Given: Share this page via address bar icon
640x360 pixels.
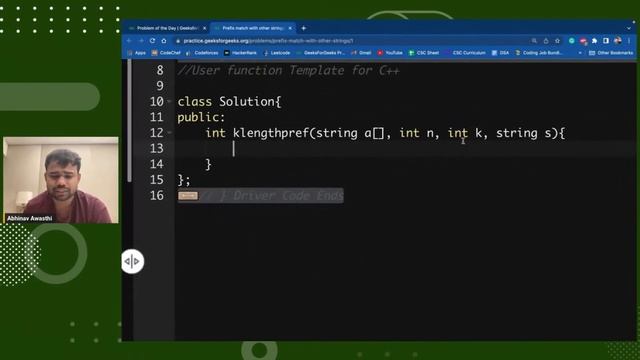Looking at the screenshot, I should (x=546, y=41).
